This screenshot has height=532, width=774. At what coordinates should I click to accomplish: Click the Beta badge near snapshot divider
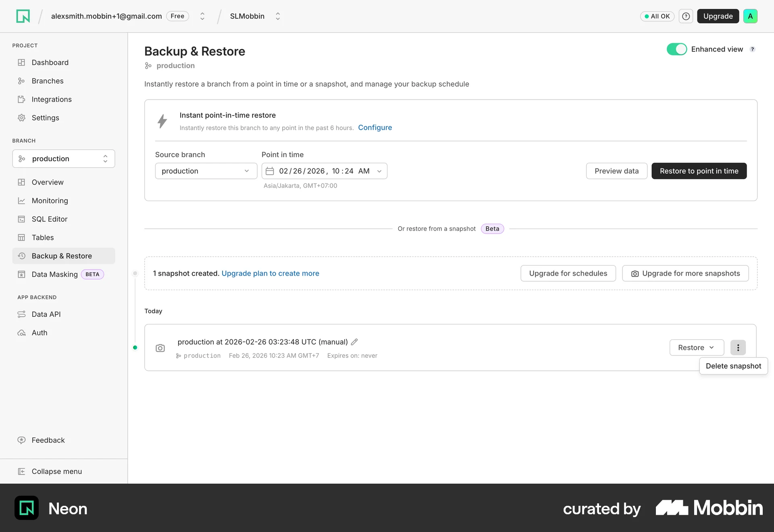pyautogui.click(x=492, y=229)
